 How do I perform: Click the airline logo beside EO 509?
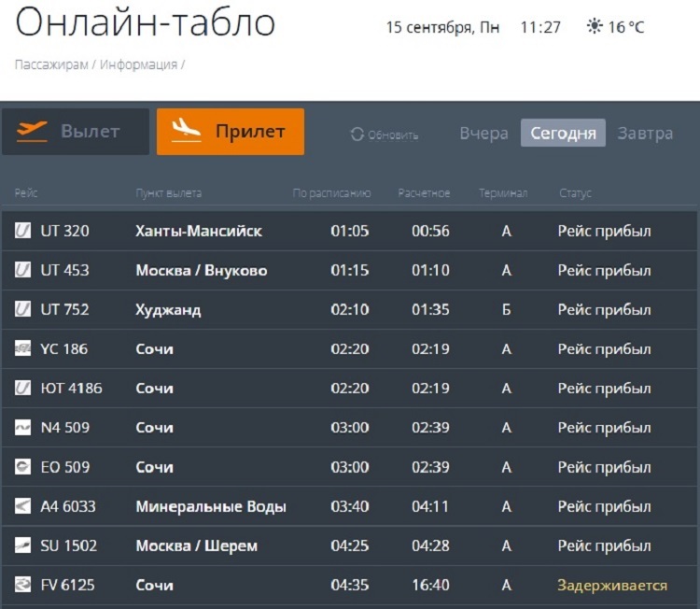tap(23, 467)
